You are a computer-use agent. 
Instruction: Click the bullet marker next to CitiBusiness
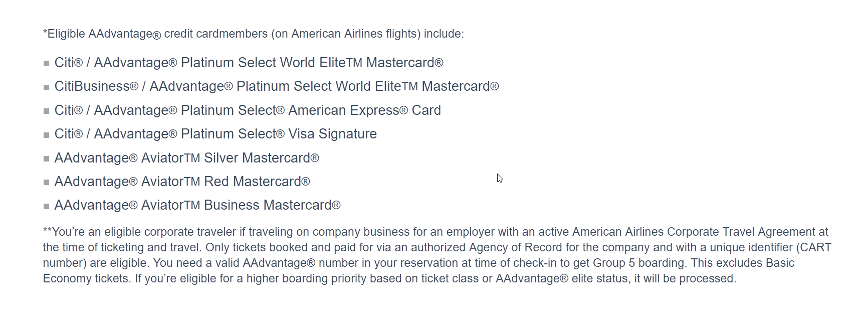(x=46, y=87)
